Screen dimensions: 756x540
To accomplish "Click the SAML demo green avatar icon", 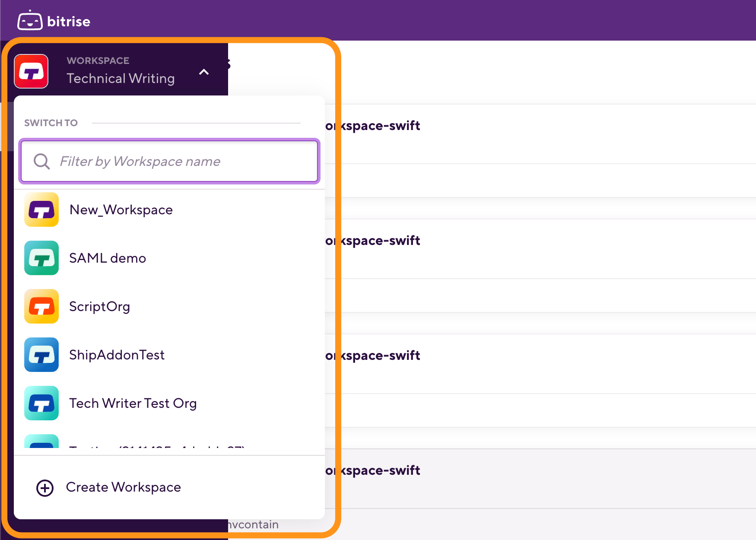I will click(x=41, y=258).
